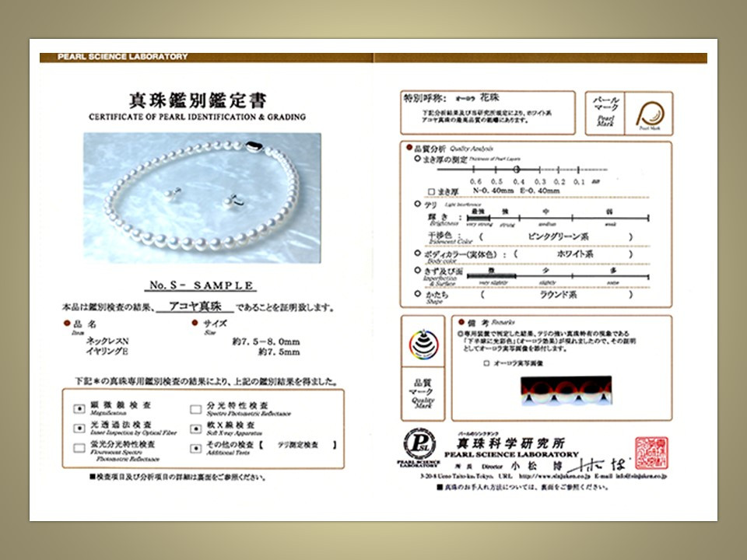Click the ピンクグリーン系 interference color value
The image size is (747, 560).
[558, 236]
